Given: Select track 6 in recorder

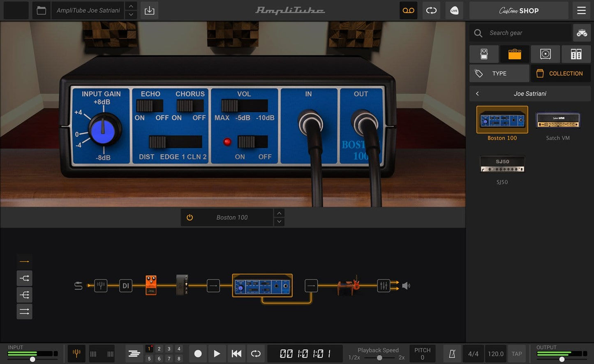Looking at the screenshot, I should click(x=159, y=359).
